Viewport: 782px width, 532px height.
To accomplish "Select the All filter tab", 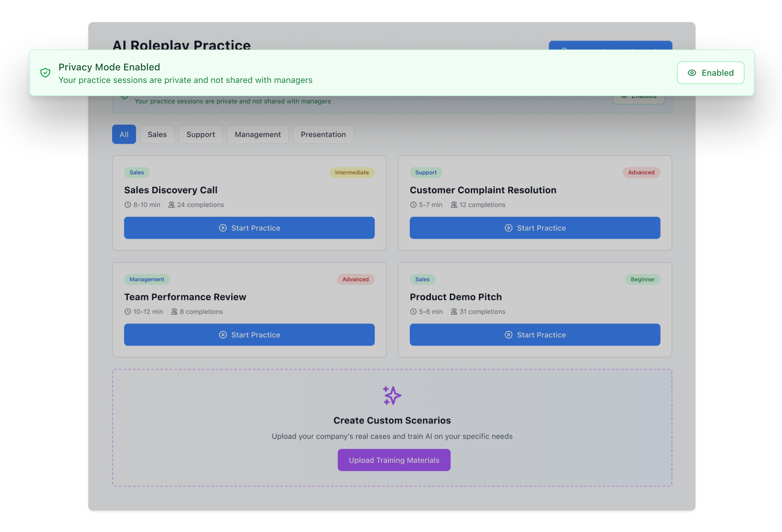I will click(x=124, y=134).
